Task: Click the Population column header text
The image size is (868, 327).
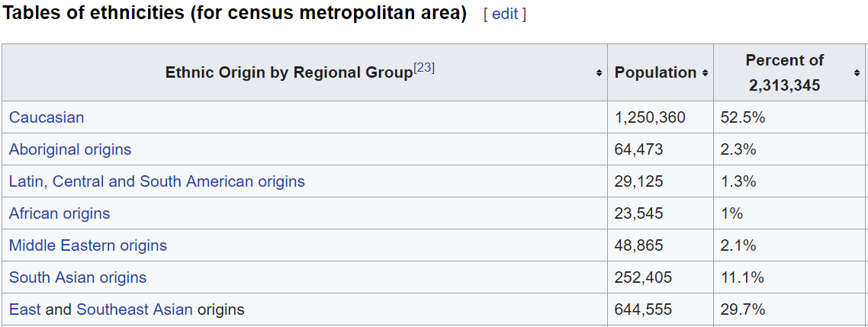Action: 655,72
